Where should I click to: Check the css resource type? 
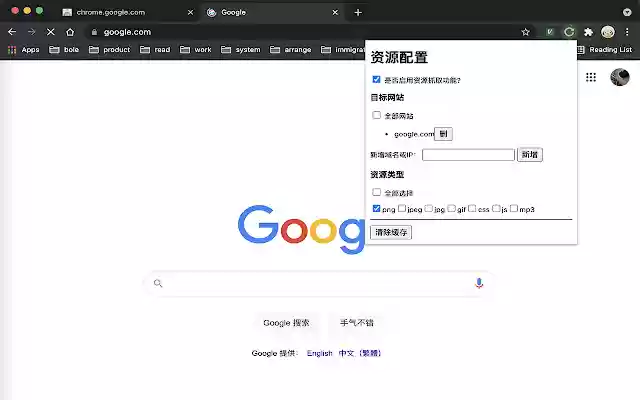472,209
